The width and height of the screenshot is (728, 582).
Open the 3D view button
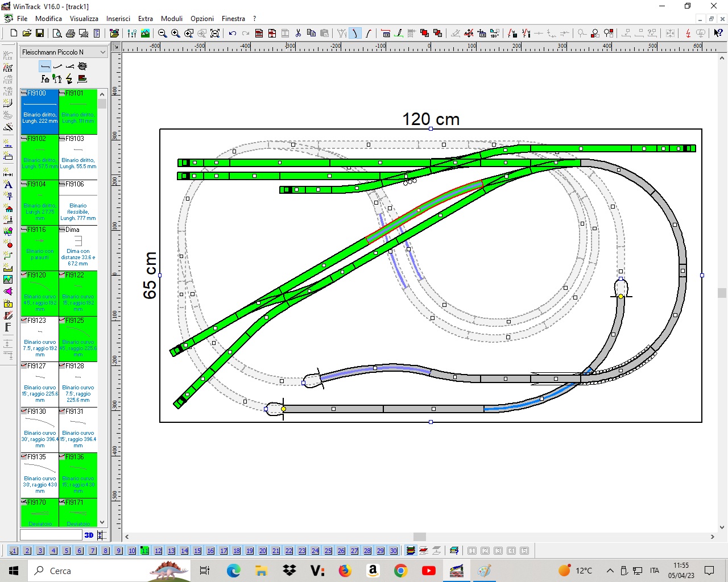pyautogui.click(x=89, y=535)
